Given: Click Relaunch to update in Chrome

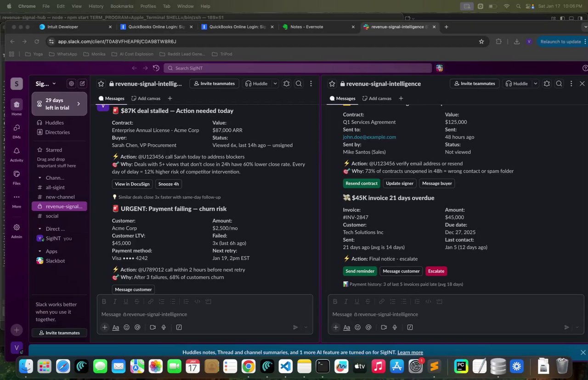Looking at the screenshot, I should pyautogui.click(x=560, y=41).
